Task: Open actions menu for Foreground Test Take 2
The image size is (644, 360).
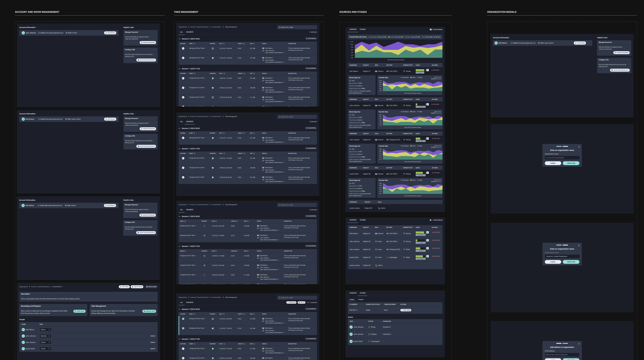Action: 183,177
